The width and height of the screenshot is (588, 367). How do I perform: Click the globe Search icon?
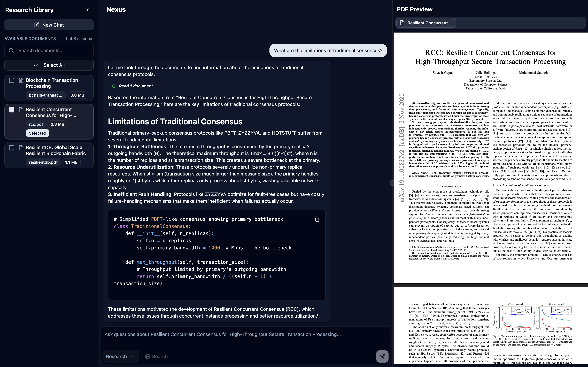click(x=147, y=356)
